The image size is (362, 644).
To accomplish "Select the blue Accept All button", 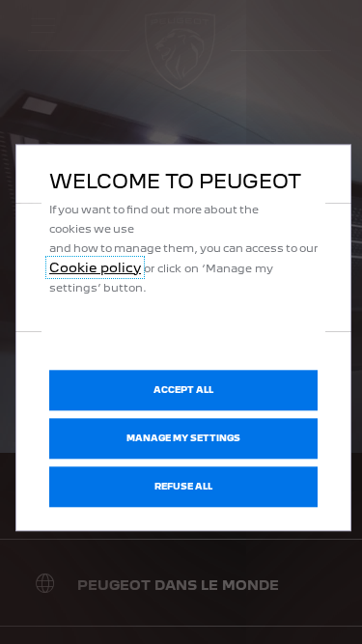I will pyautogui.click(x=183, y=390).
